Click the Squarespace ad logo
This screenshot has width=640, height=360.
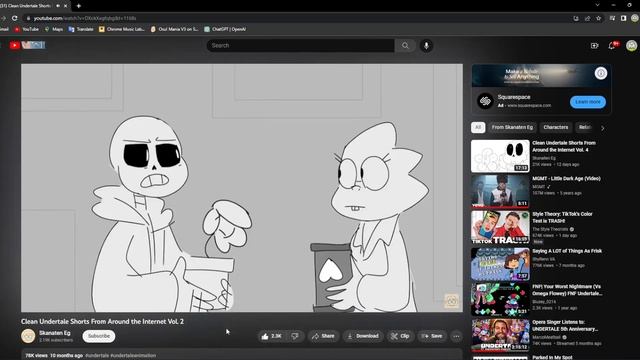[x=485, y=101]
